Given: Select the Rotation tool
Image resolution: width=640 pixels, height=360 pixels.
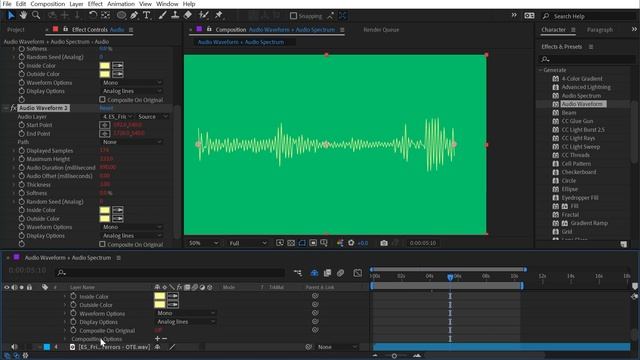Looking at the screenshot, I should point(93,16).
